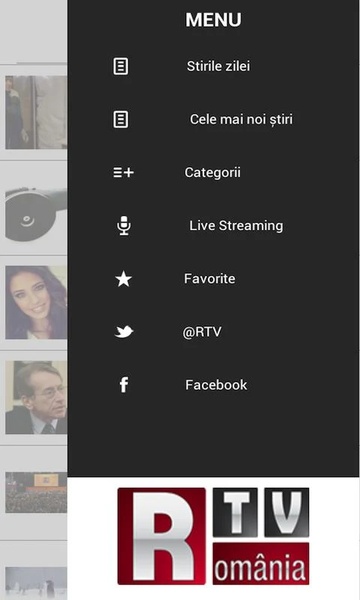This screenshot has width=360, height=600.
Task: Tap the Twitter bird icon
Action: coord(124,331)
